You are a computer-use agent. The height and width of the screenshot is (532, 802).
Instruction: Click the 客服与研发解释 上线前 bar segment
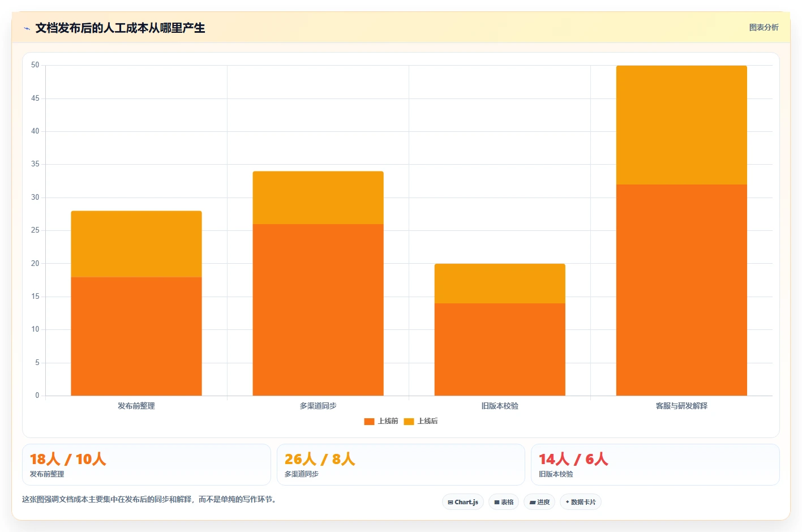coord(681,290)
